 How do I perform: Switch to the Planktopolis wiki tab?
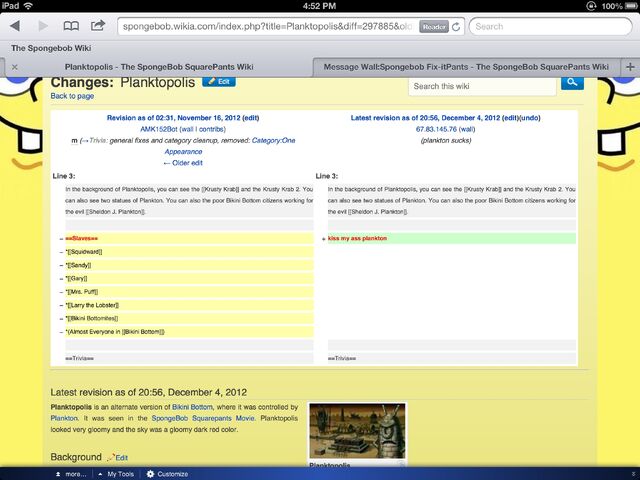pyautogui.click(x=159, y=67)
